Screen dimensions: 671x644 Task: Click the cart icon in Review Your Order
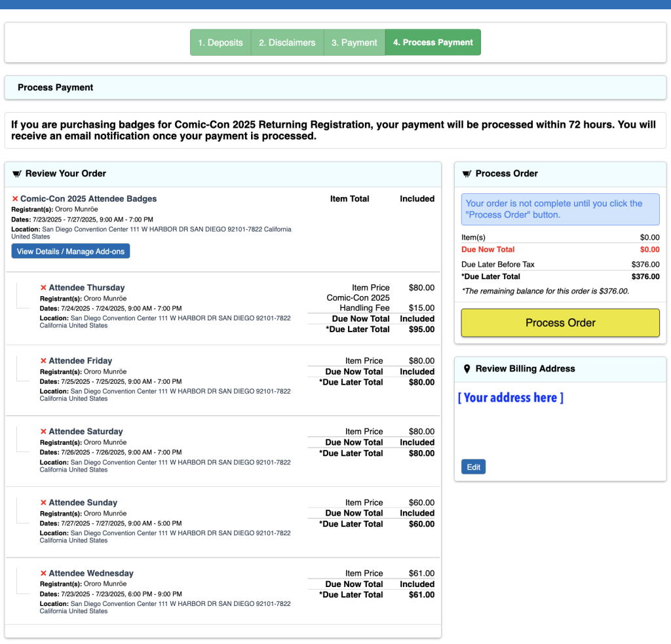coord(16,174)
